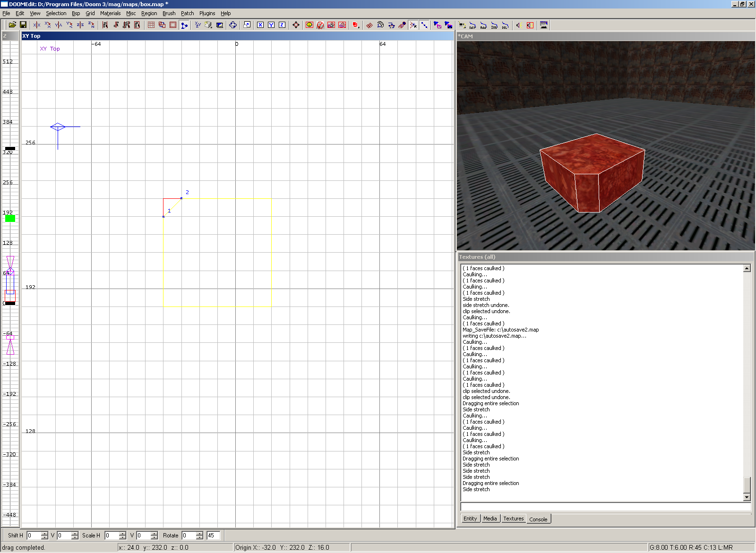
Task: Click the patch Ins toolbar icon
Action: pos(494,25)
